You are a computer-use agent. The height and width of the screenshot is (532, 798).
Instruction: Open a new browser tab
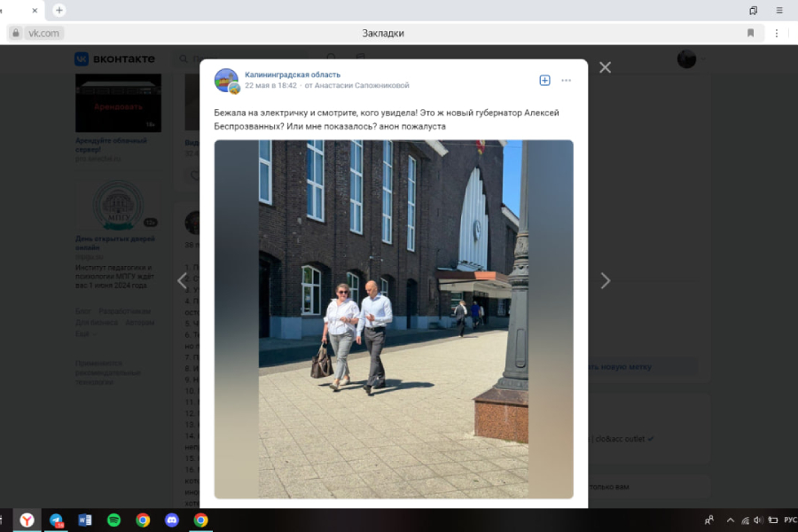click(x=59, y=10)
